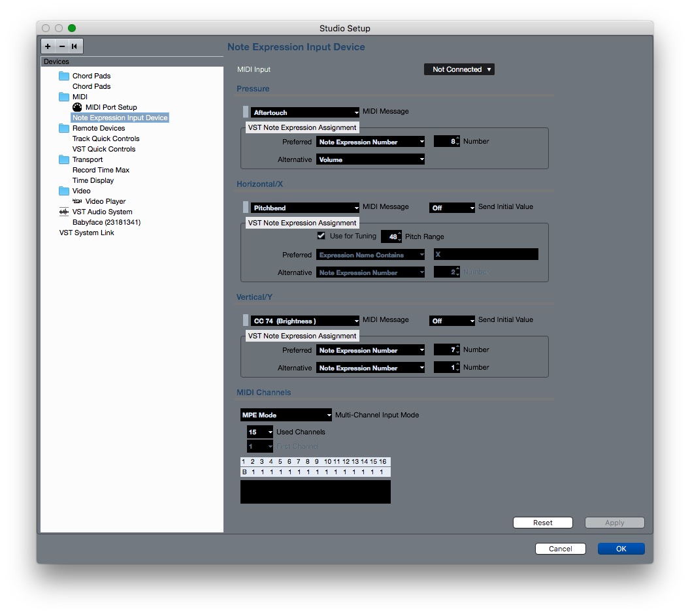Confirm settings with the OK button

point(621,549)
